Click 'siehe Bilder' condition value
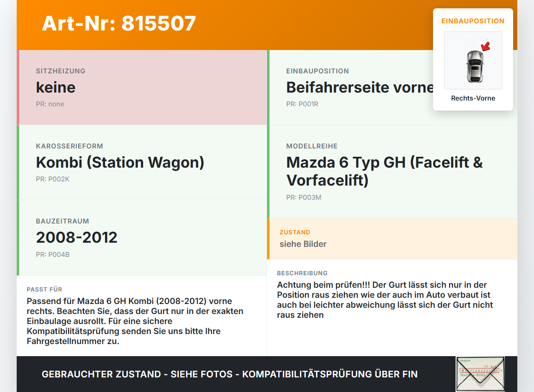Screen dimensions: 534x392 pyautogui.click(x=303, y=244)
